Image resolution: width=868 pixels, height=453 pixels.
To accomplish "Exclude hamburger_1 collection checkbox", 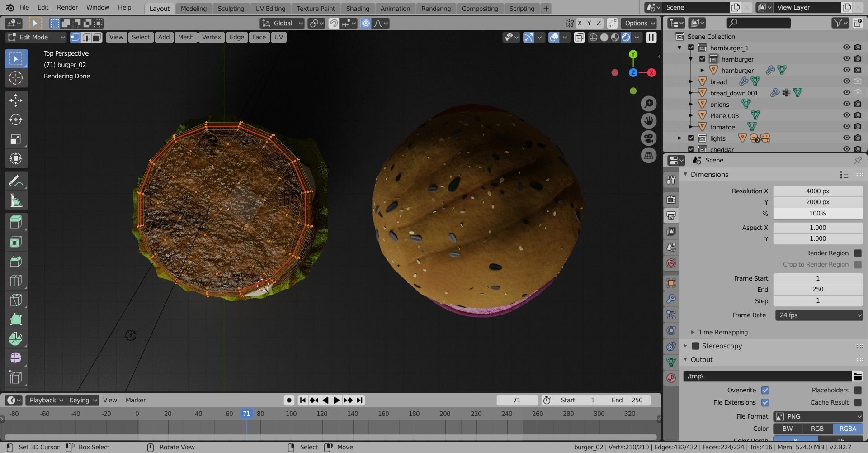I will [691, 48].
